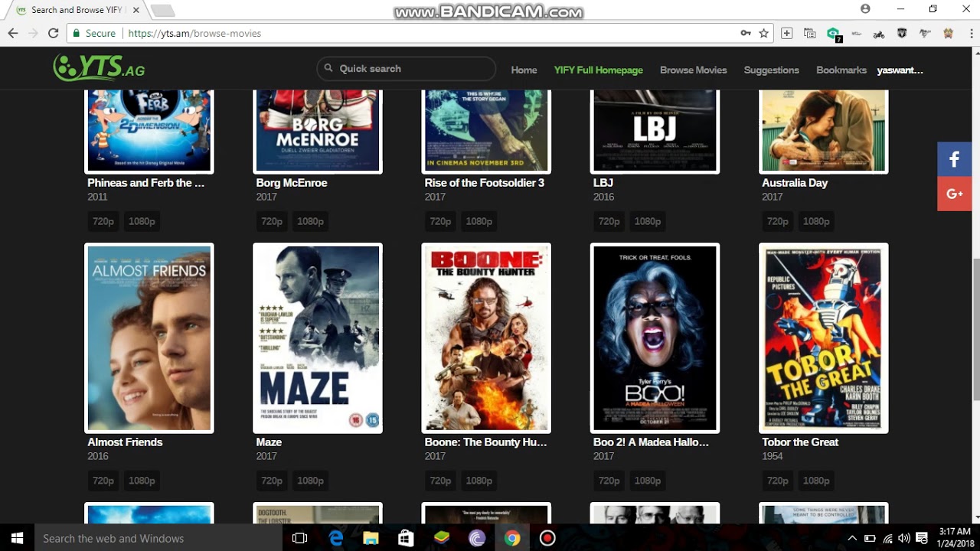Viewport: 980px width, 551px height.
Task: Open Task View on taskbar
Action: [x=299, y=538]
